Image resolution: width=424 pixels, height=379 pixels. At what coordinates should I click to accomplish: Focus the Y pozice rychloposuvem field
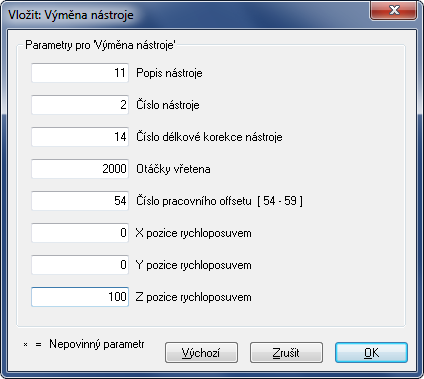(x=80, y=265)
